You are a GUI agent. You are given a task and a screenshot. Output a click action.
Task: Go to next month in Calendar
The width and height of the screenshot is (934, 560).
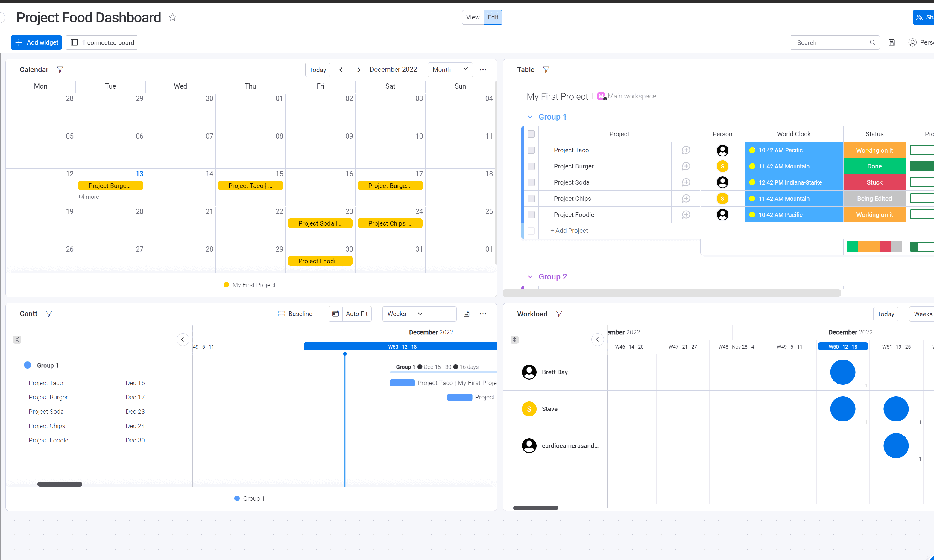point(359,70)
